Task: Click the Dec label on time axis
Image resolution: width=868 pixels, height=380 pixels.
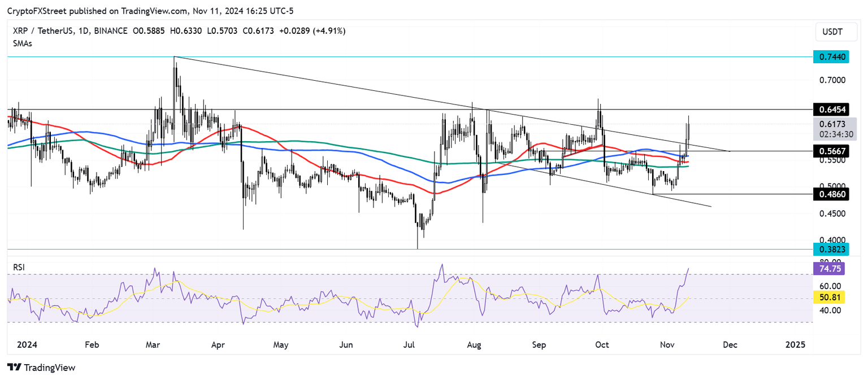Action: 730,344
